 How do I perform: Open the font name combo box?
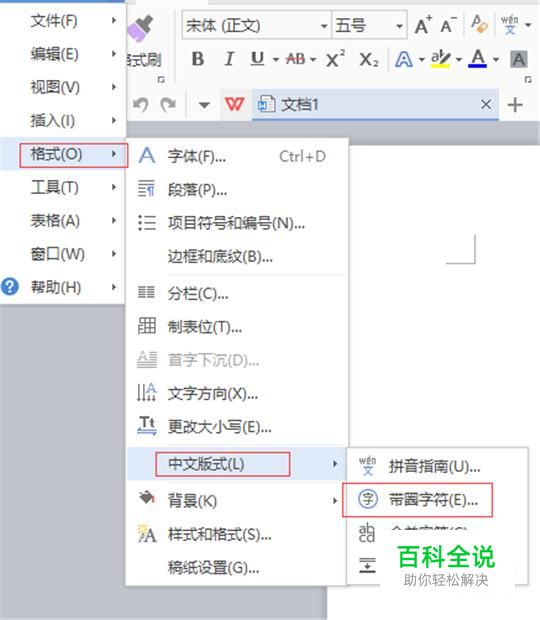pos(256,26)
